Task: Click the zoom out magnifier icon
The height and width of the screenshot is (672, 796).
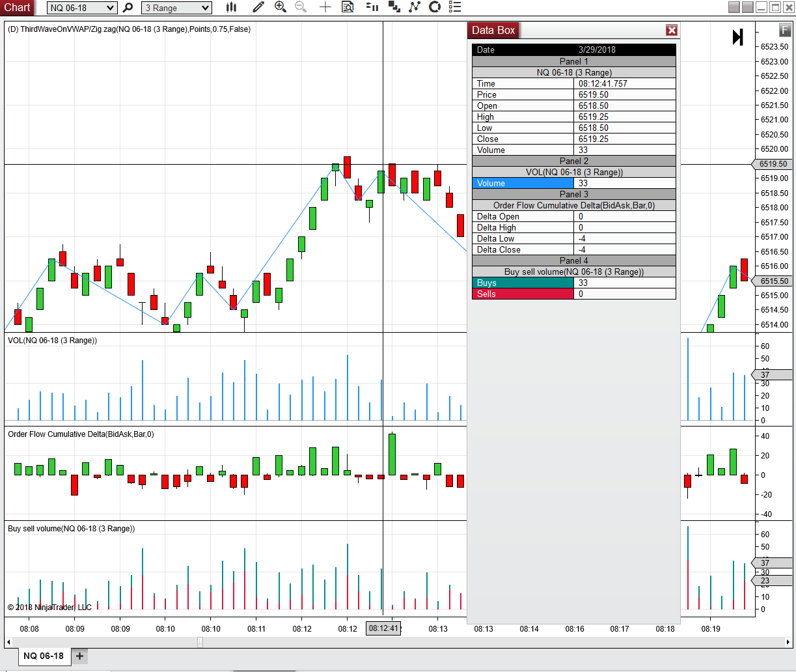Action: coord(301,7)
